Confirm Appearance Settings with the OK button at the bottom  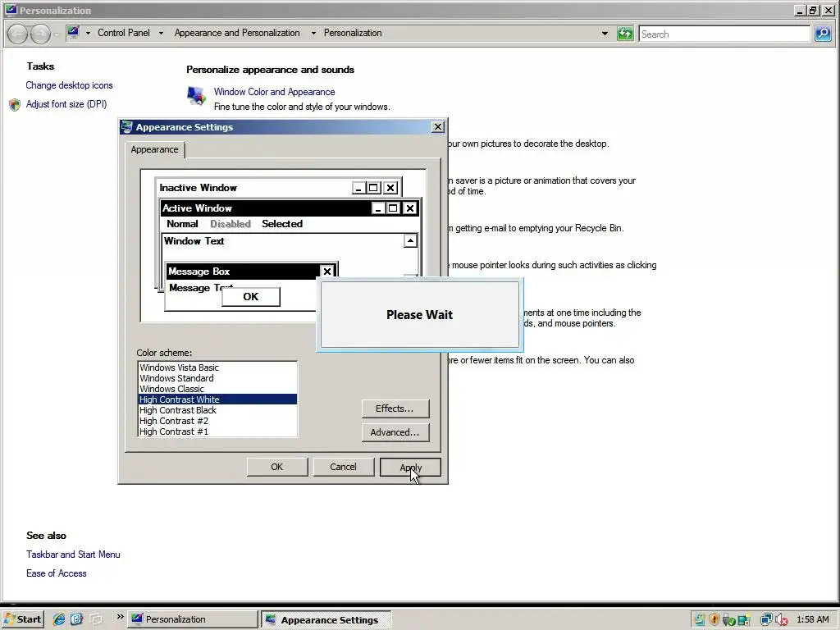(277, 467)
